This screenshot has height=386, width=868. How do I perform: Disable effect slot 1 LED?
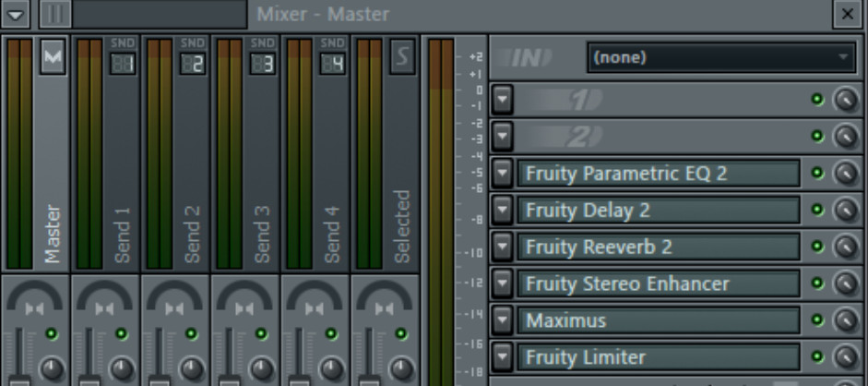[817, 99]
